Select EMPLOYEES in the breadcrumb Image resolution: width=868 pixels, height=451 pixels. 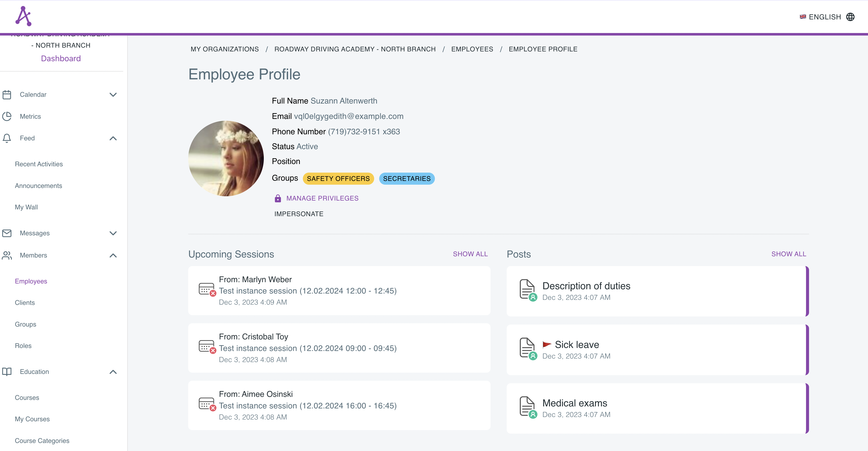coord(472,49)
